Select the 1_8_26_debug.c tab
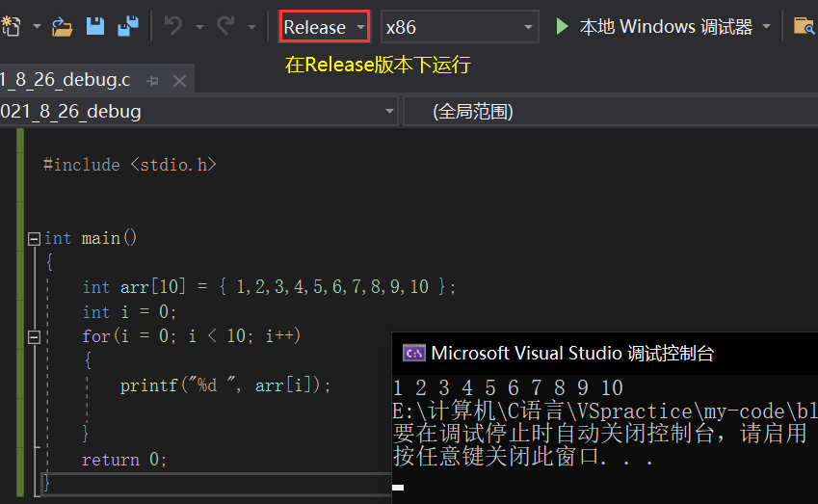Screen dimensions: 818x504 coord(66,80)
